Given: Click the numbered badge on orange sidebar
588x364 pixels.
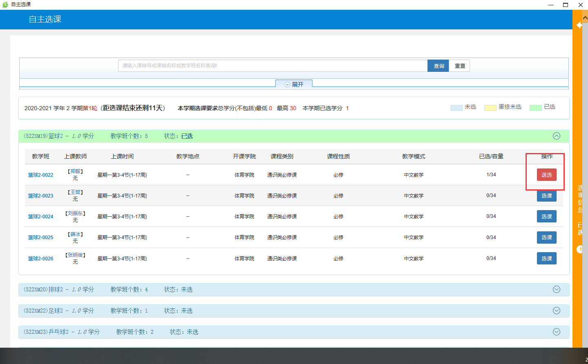Looking at the screenshot, I should 580,249.
